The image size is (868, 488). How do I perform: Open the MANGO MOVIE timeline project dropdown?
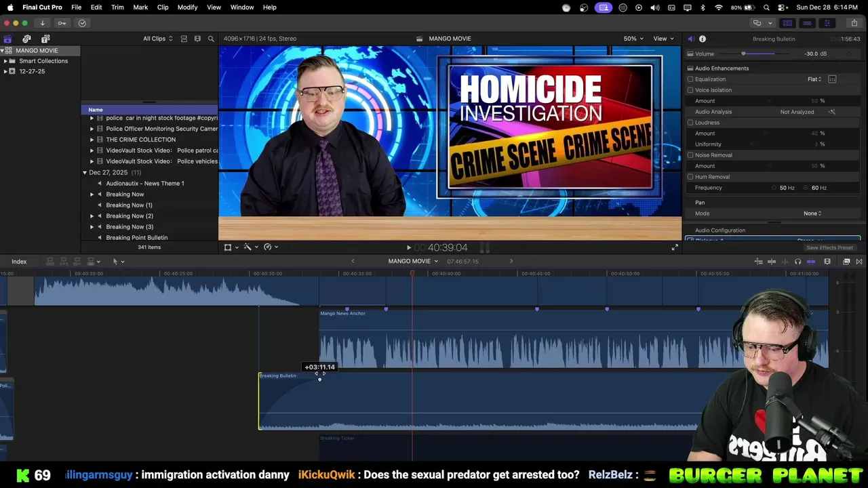click(x=413, y=262)
